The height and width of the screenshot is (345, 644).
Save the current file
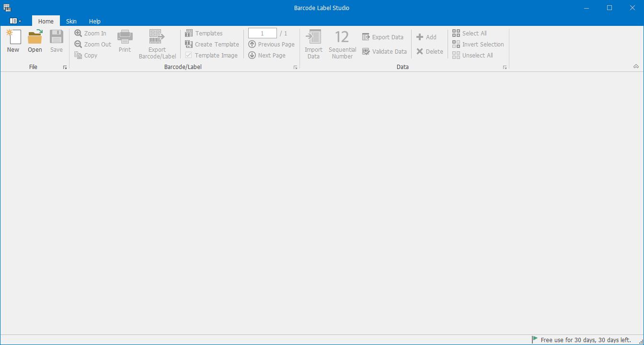[x=57, y=41]
